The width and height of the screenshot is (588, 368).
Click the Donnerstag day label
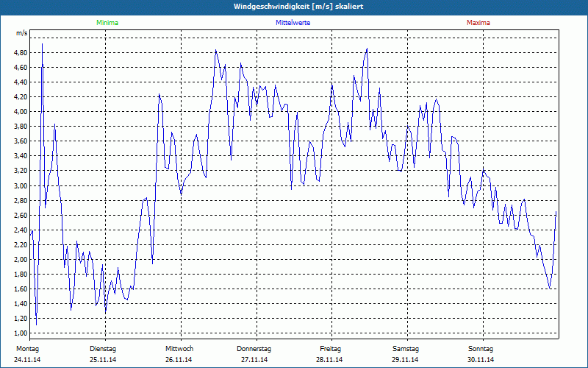pyautogui.click(x=254, y=349)
